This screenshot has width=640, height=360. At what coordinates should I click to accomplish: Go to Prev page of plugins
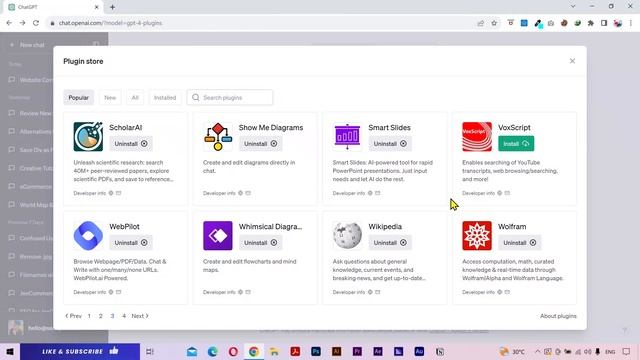tap(73, 316)
